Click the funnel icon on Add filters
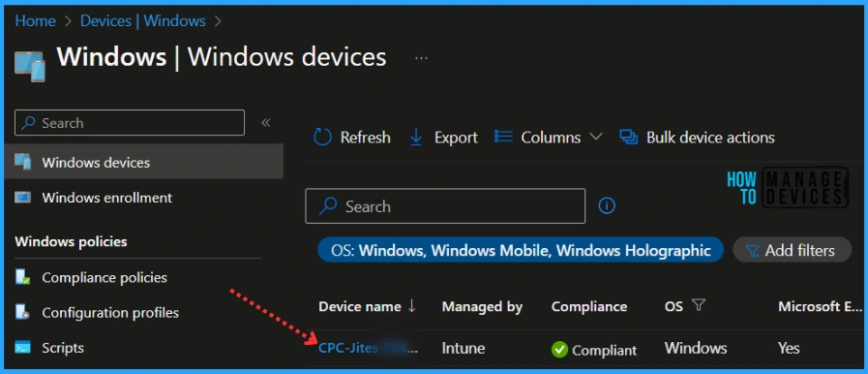 click(x=752, y=251)
